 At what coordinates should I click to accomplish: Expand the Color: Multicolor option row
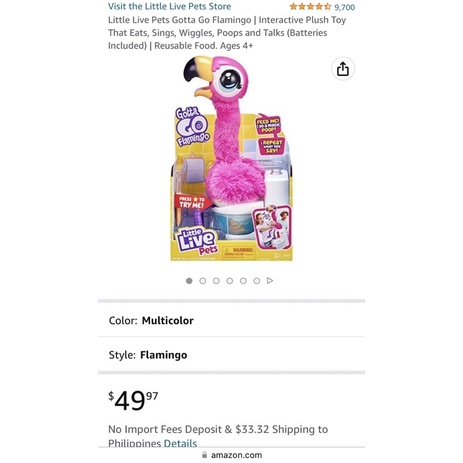tap(231, 320)
